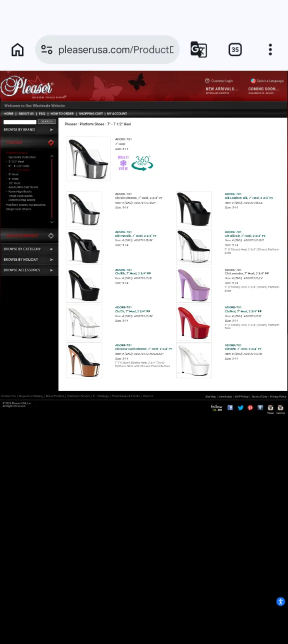Click sidebar list scroll-up chevron

point(51,156)
